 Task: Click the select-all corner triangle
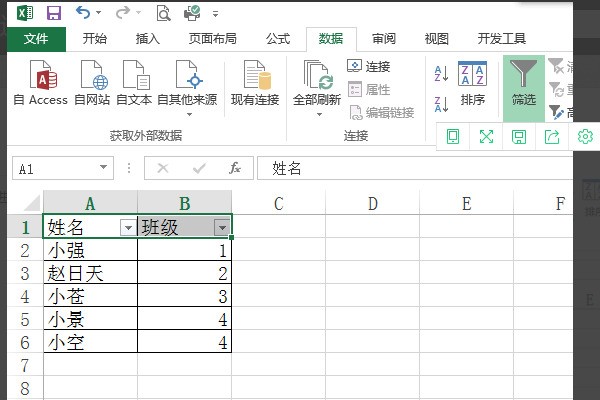tap(32, 203)
